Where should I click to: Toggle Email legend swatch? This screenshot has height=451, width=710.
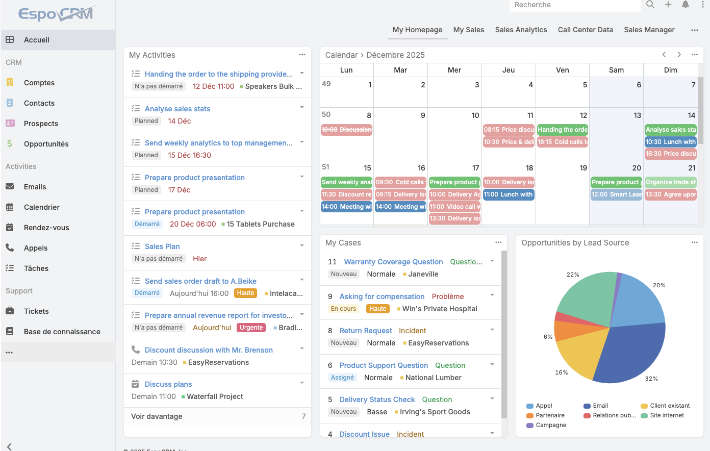tap(587, 406)
